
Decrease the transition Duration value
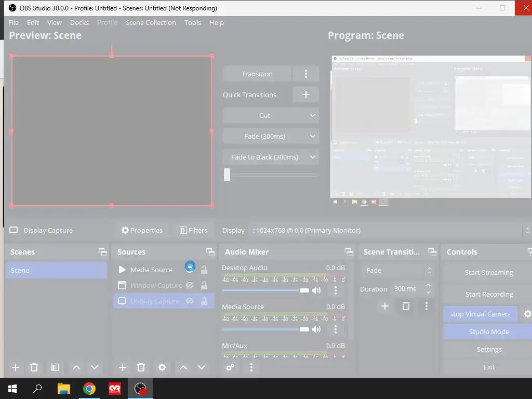coord(428,292)
